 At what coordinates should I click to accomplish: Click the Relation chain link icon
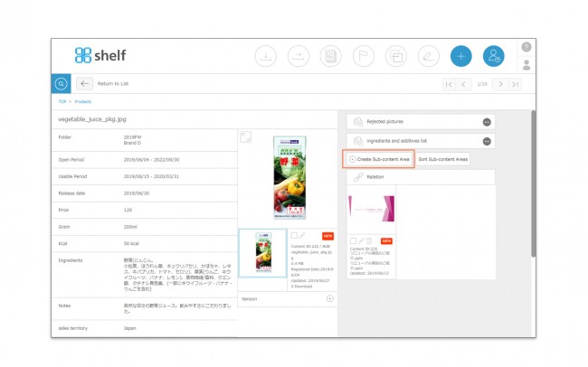(358, 177)
